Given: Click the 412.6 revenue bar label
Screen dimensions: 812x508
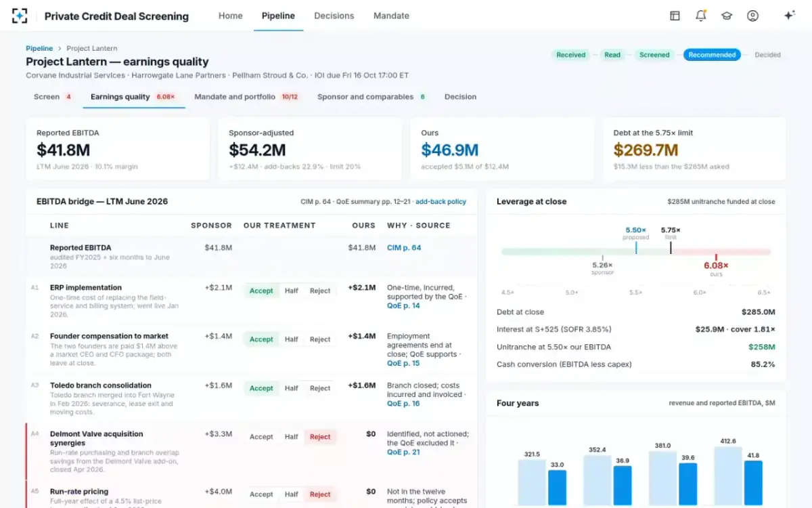Looking at the screenshot, I should 728,442.
